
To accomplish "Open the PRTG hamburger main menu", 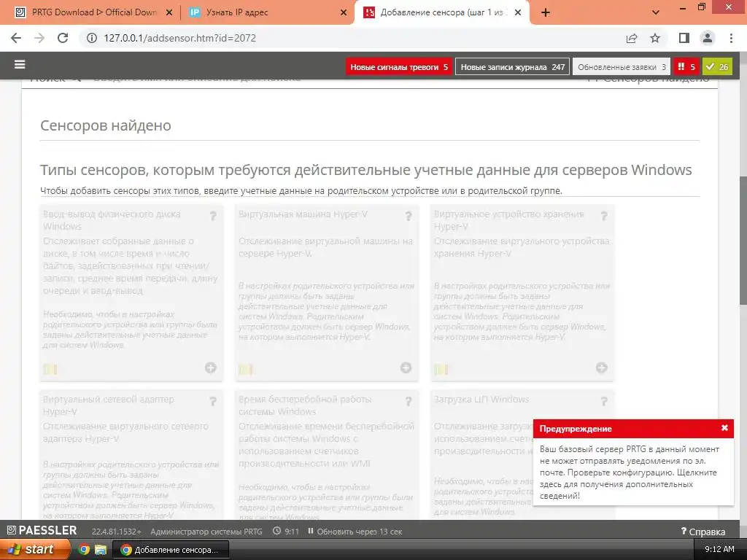I will [20, 64].
